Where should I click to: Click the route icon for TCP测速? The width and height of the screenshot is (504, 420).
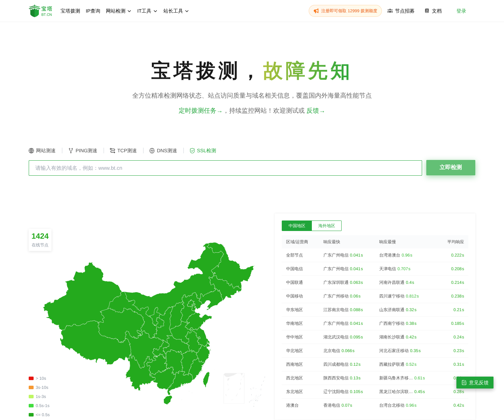pyautogui.click(x=113, y=150)
